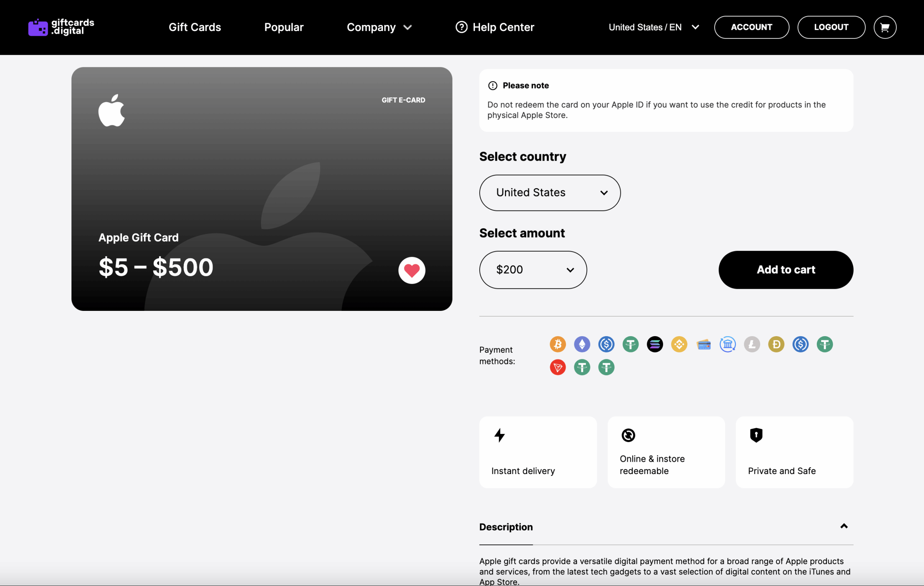The image size is (924, 586).
Task: Select the Tron payment icon
Action: tap(558, 367)
